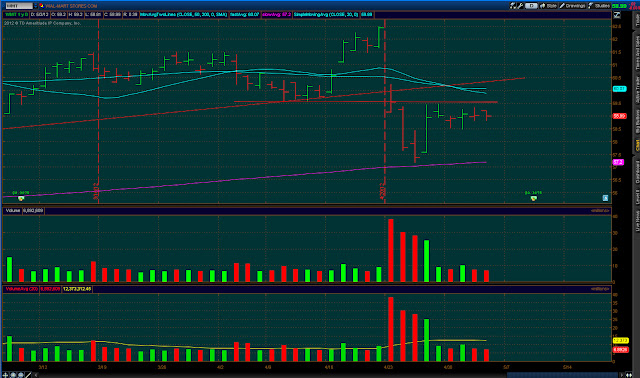Image resolution: width=640 pixels, height=378 pixels.
Task: Open the Level II side tab
Action: click(637, 197)
